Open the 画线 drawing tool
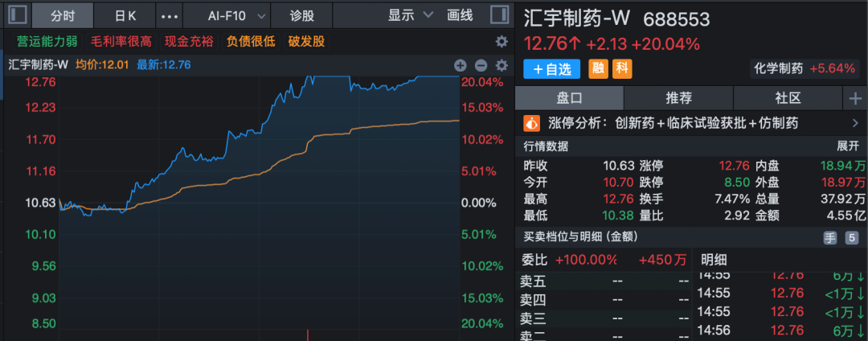The height and width of the screenshot is (341, 868). coord(460,15)
